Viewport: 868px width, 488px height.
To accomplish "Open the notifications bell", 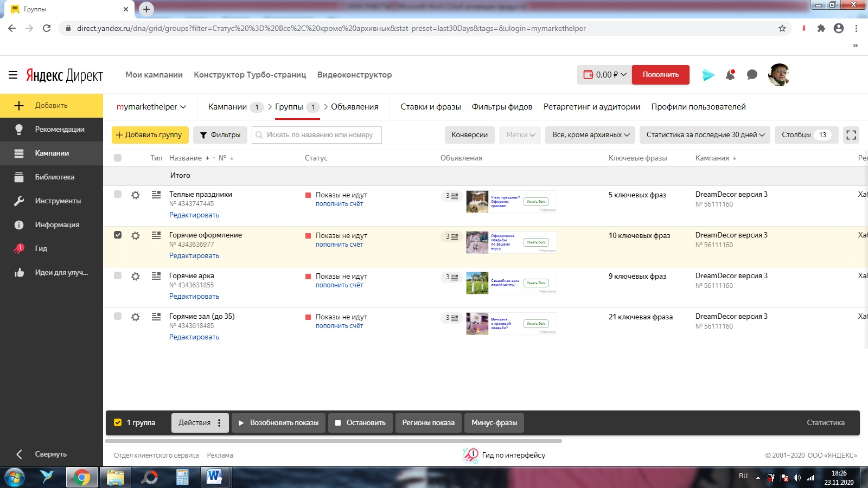I will pos(730,75).
